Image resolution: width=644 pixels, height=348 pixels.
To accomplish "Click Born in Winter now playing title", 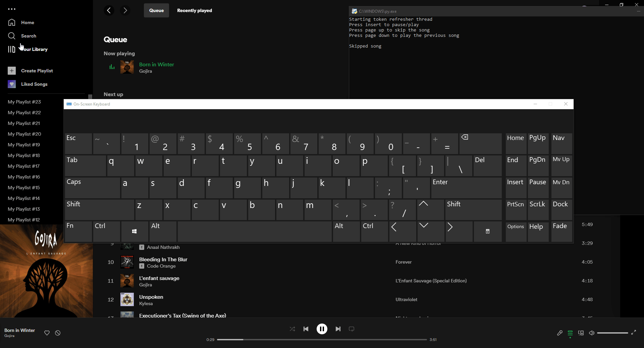I will [x=157, y=64].
